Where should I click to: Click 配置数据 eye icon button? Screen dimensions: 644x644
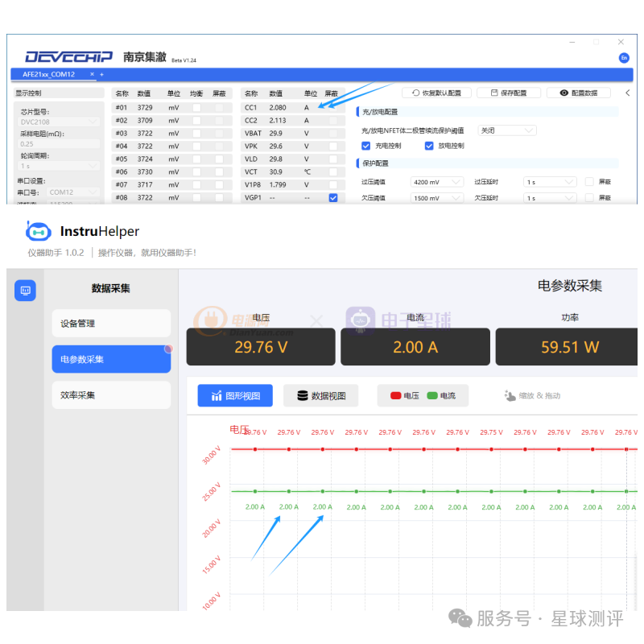(x=578, y=93)
